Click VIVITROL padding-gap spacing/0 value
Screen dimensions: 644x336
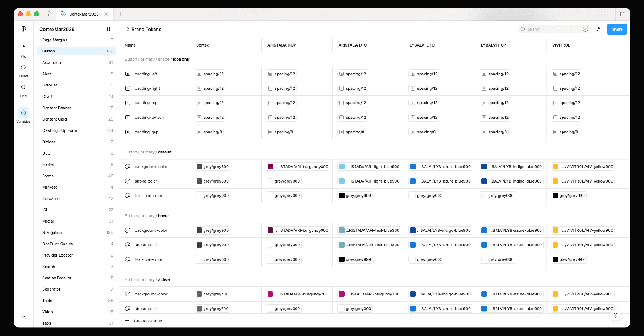pyautogui.click(x=565, y=132)
